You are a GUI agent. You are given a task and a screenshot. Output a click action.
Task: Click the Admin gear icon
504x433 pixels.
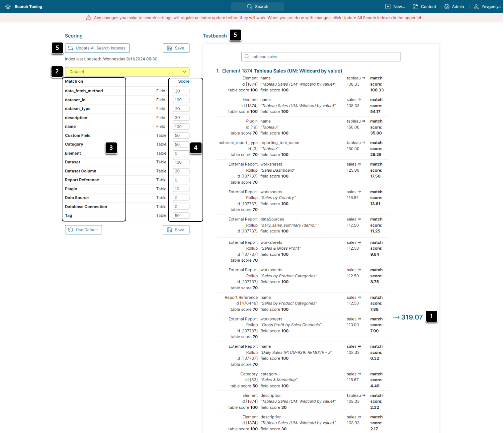coord(447,7)
